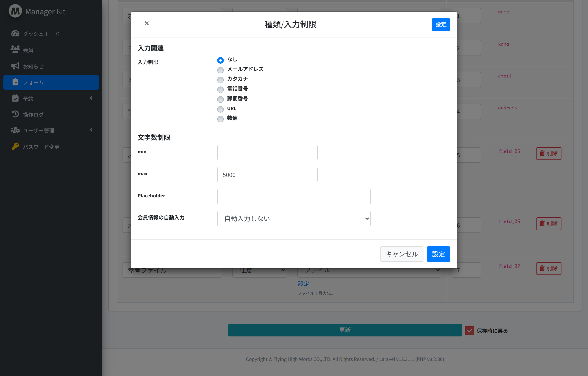588x376 pixels.
Task: Open the 操作ログ menu item
Action: click(x=51, y=115)
